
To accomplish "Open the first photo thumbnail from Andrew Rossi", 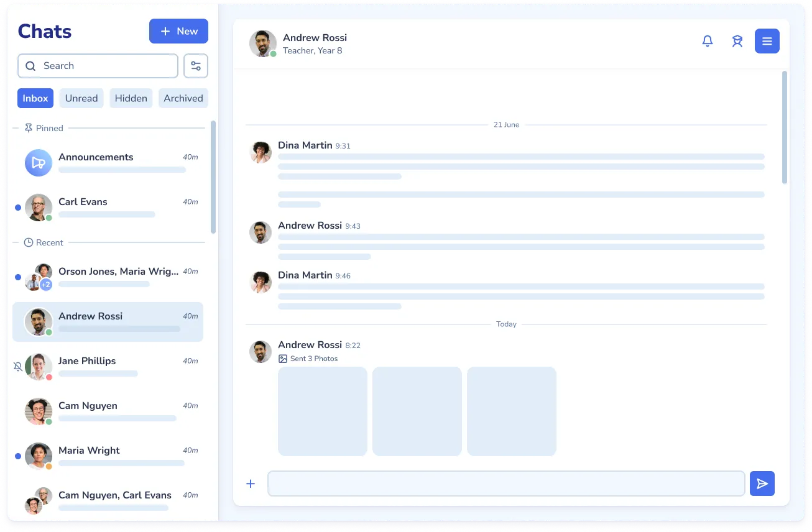I will click(322, 411).
